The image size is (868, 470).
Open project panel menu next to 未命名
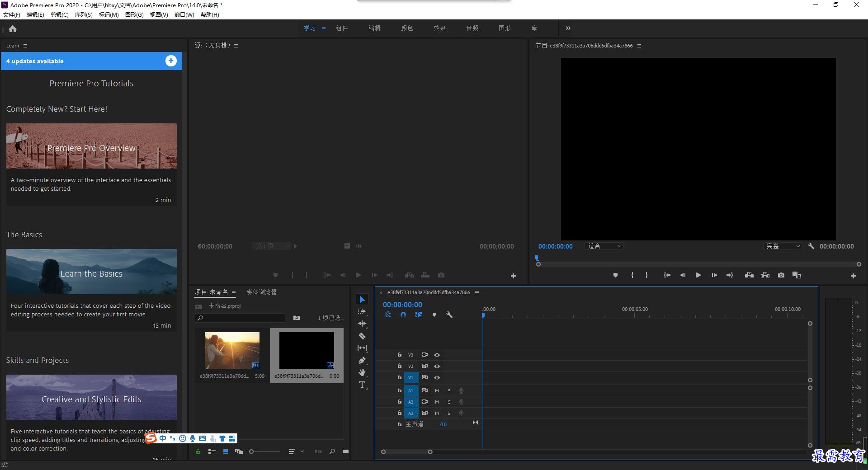(x=234, y=292)
